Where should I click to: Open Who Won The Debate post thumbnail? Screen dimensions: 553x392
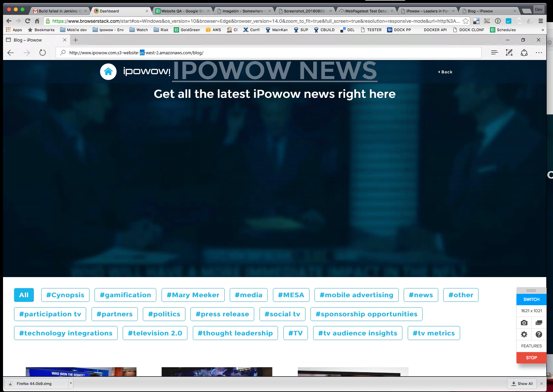[81, 372]
